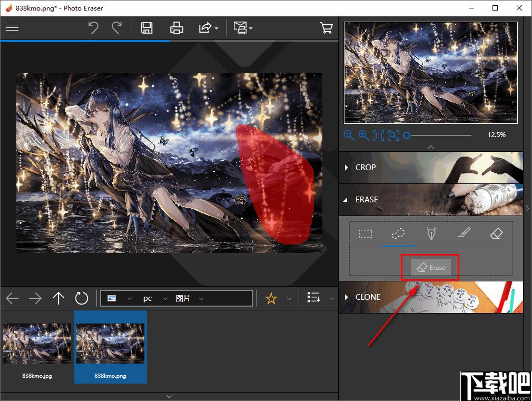The height and width of the screenshot is (401, 532).
Task: Navigate back in file browser
Action: (12, 298)
